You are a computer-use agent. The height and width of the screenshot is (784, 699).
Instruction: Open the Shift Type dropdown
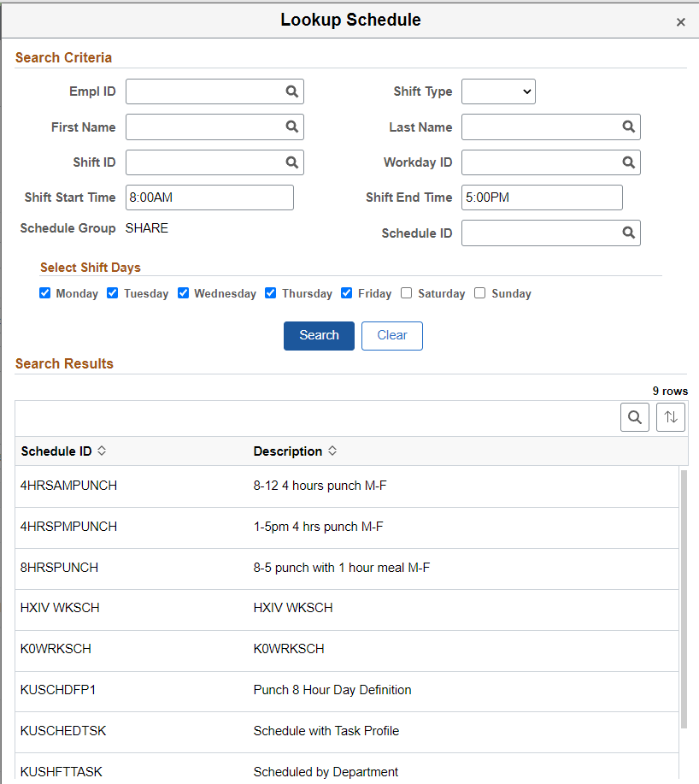(x=498, y=91)
